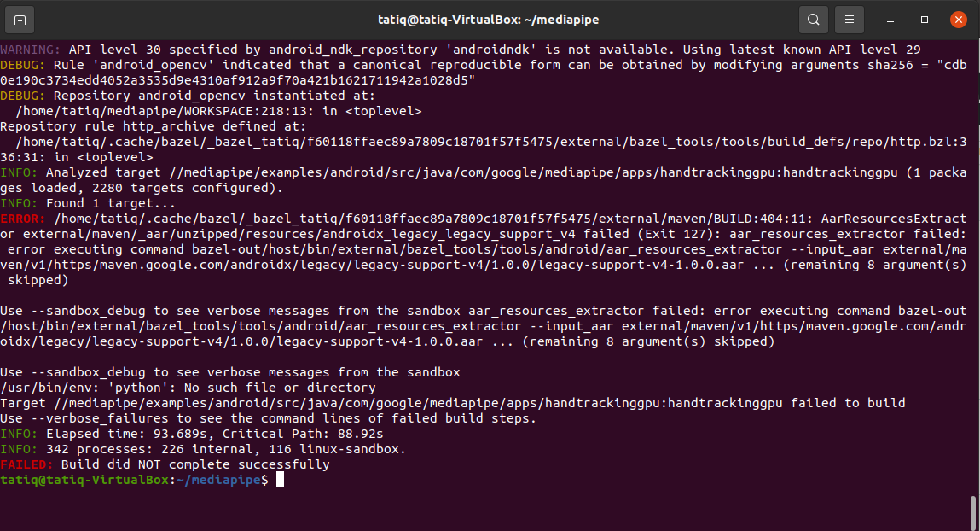Click the blinking terminal cursor
This screenshot has height=531, width=980.
pos(281,479)
